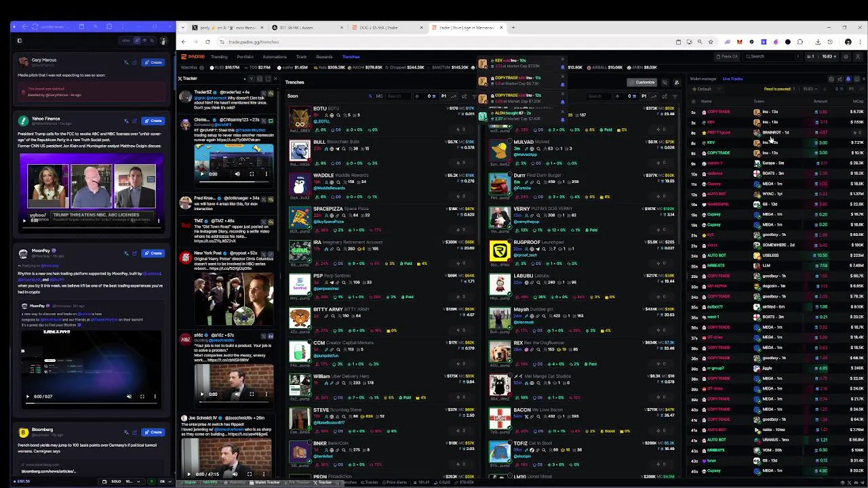Screen dimensions: 868x488
Task: Open the BULL Blockchain Bulls token card
Action: (383, 152)
